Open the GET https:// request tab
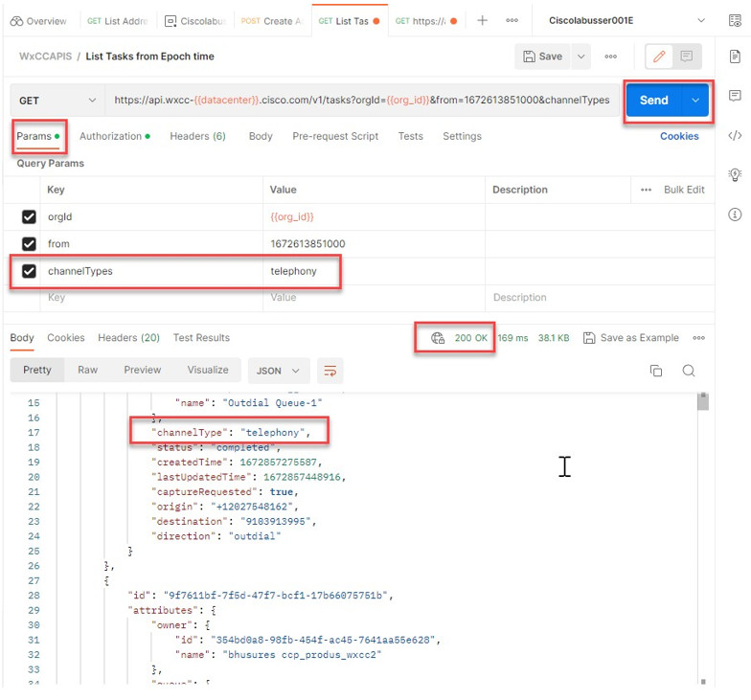This screenshot has height=700, width=751. pyautogui.click(x=426, y=21)
